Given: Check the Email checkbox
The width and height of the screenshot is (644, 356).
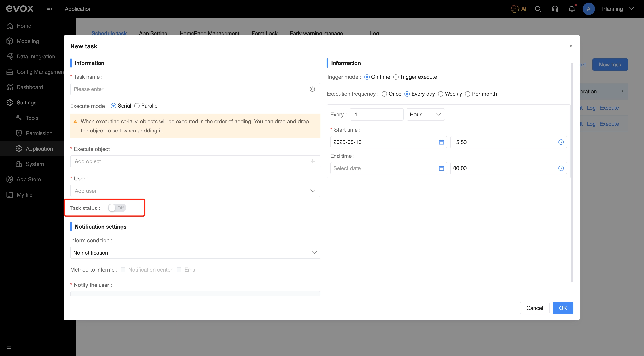Looking at the screenshot, I should click(179, 270).
